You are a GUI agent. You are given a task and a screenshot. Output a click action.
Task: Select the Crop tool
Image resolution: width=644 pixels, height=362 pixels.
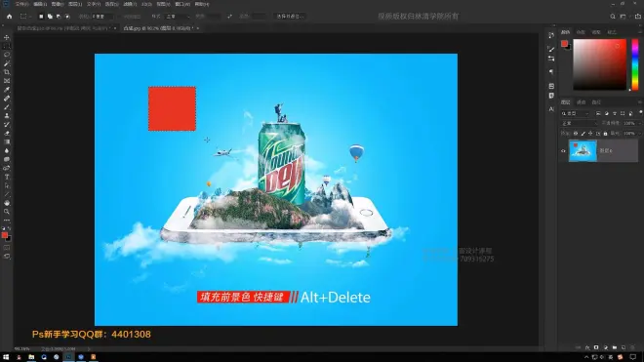(7, 72)
